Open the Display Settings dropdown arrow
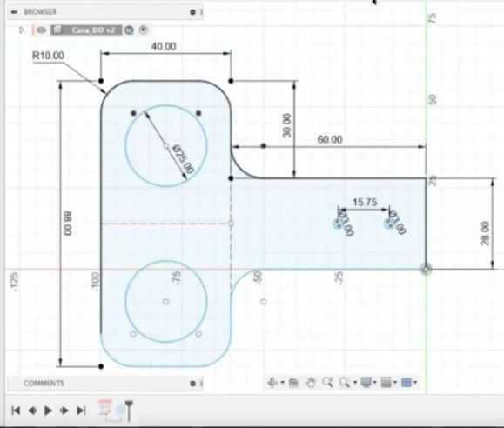Viewport: 504px width, 428px height. pyautogui.click(x=375, y=383)
